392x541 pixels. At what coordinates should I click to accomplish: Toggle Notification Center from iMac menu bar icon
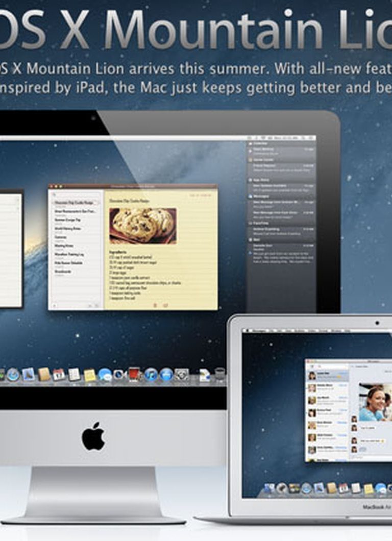click(x=311, y=138)
